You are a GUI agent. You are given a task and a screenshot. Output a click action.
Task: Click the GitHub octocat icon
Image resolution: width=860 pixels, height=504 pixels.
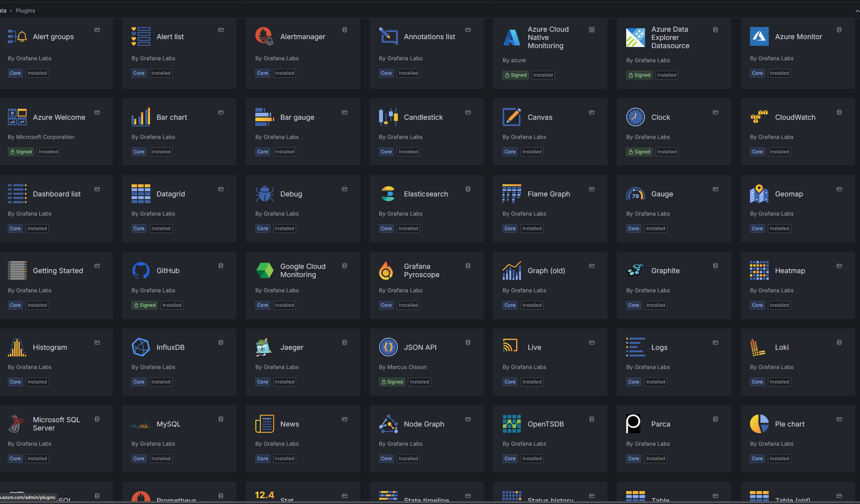coord(141,270)
